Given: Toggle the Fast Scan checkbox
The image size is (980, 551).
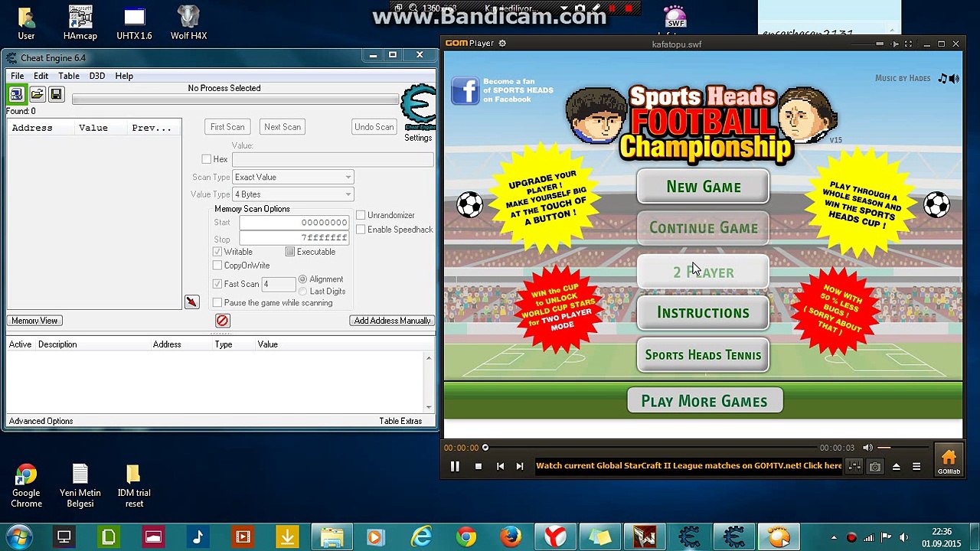Looking at the screenshot, I should coord(217,284).
